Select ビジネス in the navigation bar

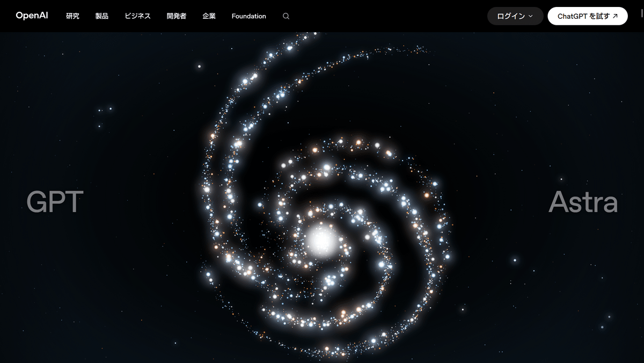(137, 16)
